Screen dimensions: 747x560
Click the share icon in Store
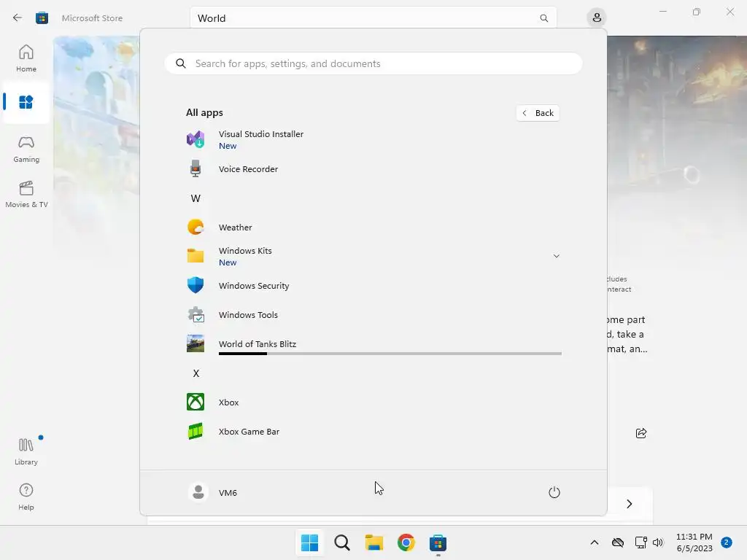point(641,433)
